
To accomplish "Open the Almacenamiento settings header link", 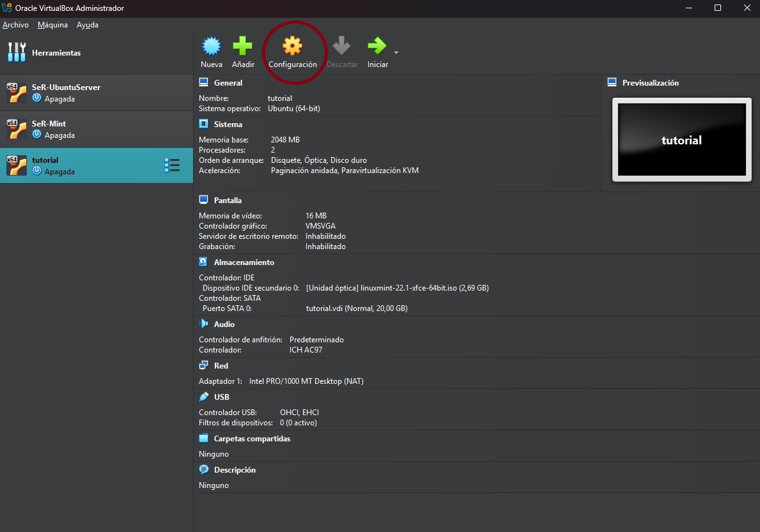I will point(244,262).
